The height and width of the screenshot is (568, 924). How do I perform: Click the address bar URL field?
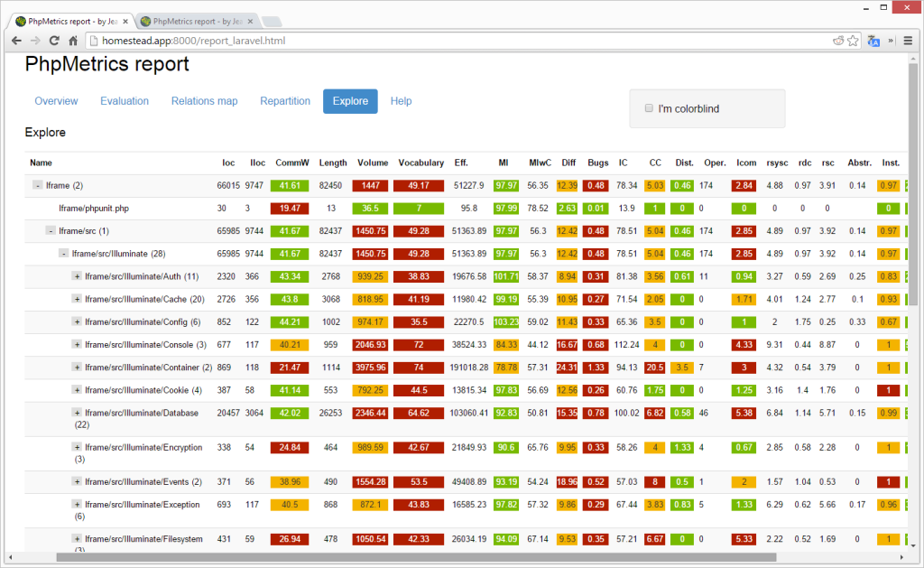(x=451, y=41)
